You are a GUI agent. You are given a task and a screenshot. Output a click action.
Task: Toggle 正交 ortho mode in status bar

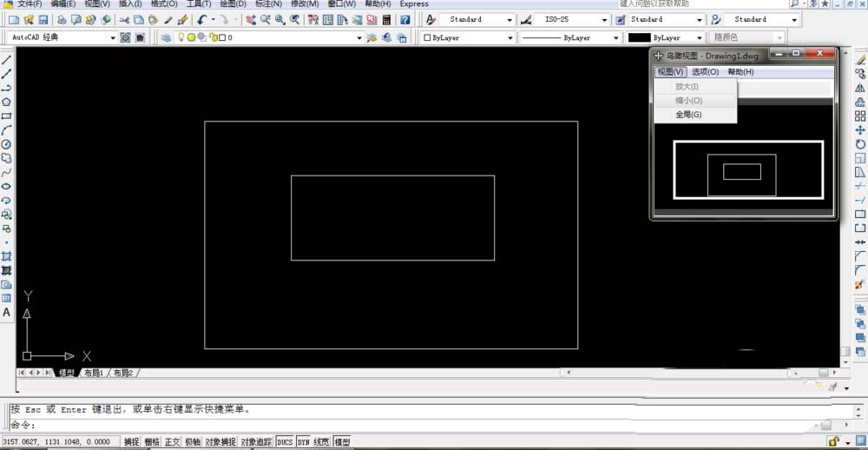[x=172, y=442]
